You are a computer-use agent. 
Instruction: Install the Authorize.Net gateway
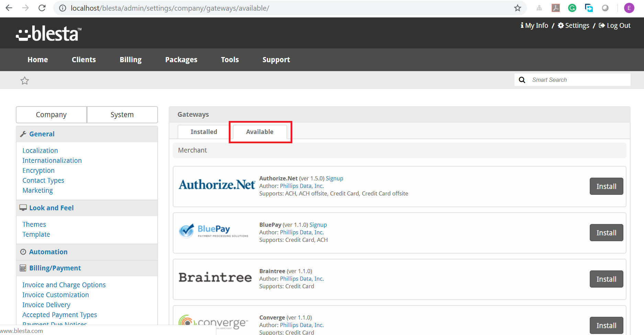606,186
